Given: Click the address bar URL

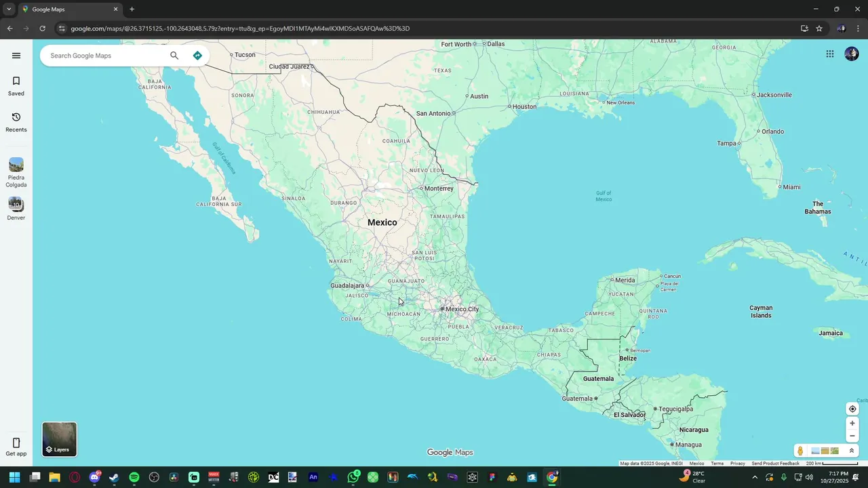Looking at the screenshot, I should pyautogui.click(x=240, y=28).
